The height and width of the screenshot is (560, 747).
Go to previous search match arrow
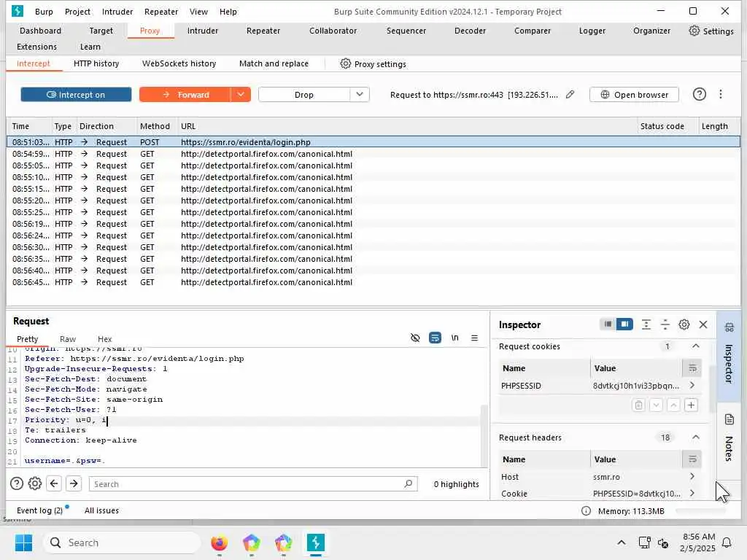pos(54,484)
